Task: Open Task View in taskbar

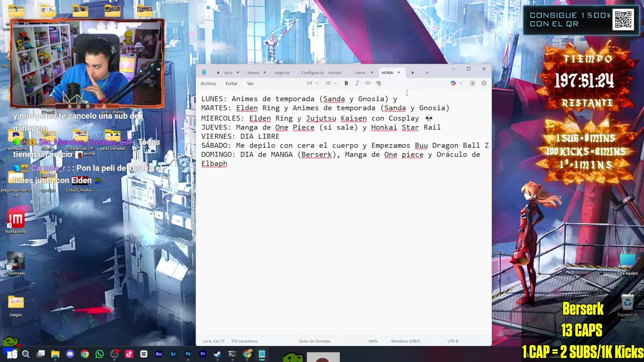Action: point(41,354)
